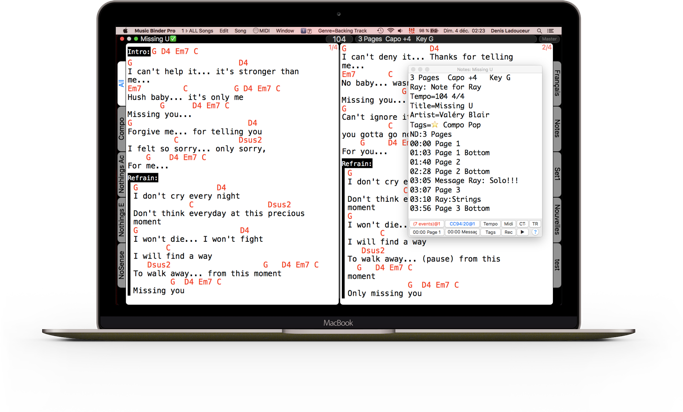The height and width of the screenshot is (412, 683).
Task: Click the 2/4 page indicator
Action: (547, 47)
